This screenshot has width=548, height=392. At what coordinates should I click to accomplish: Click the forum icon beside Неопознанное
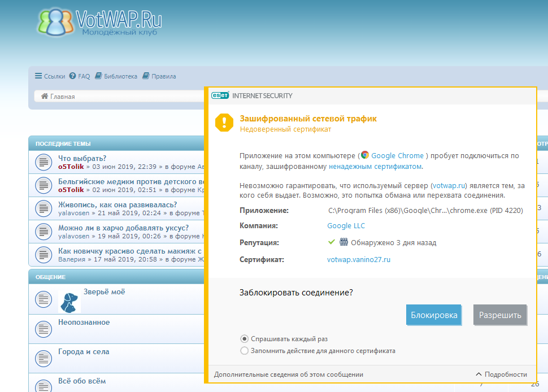coord(44,328)
